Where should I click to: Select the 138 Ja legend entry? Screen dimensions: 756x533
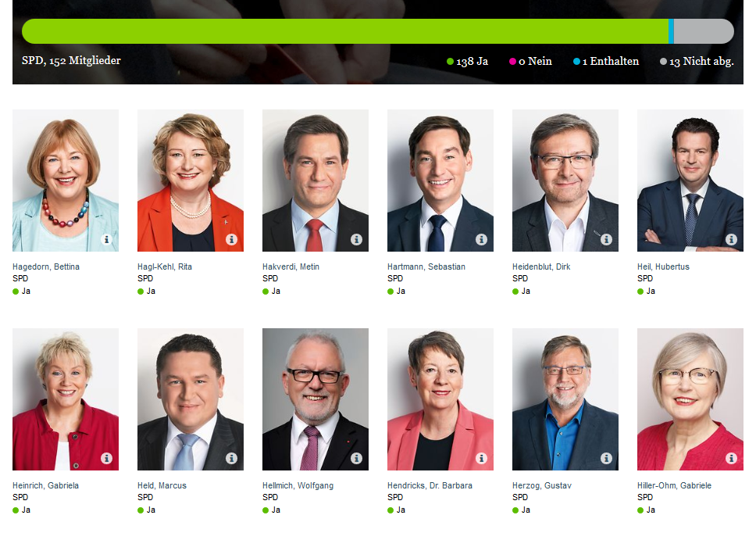coord(467,61)
